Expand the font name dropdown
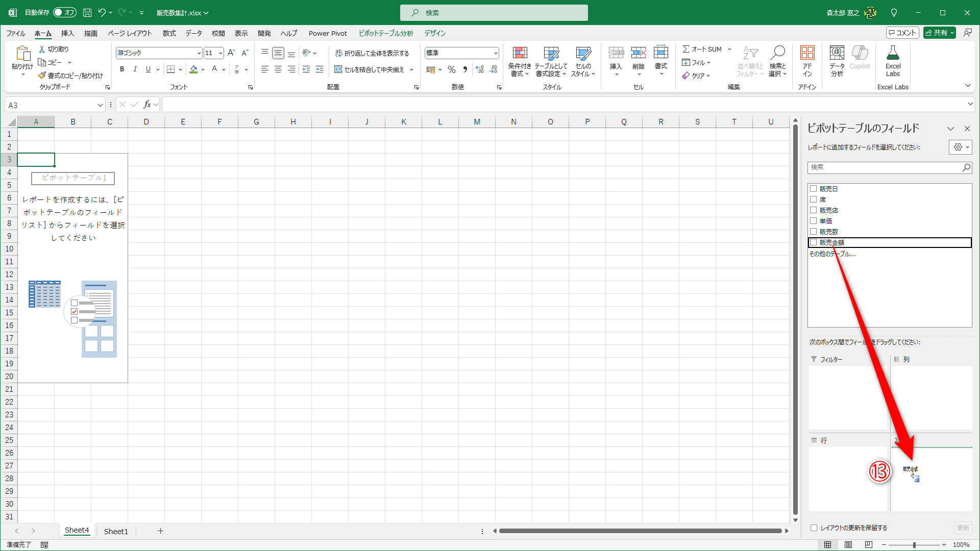 199,53
